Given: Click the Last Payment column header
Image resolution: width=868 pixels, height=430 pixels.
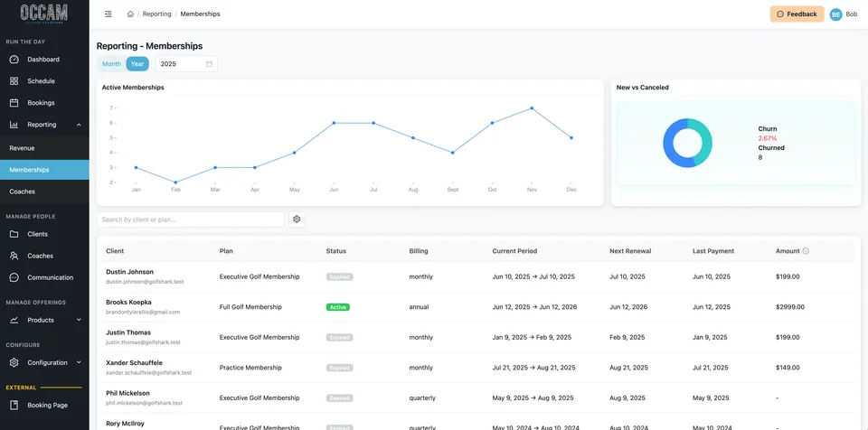Looking at the screenshot, I should tap(713, 251).
